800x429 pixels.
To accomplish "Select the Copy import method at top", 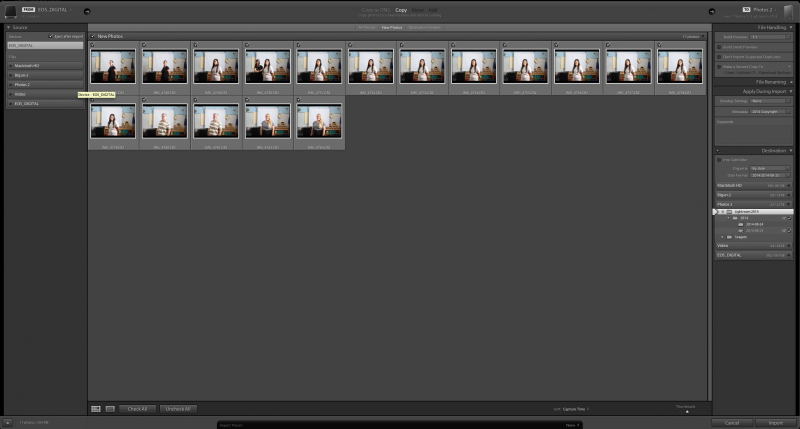I will [401, 9].
